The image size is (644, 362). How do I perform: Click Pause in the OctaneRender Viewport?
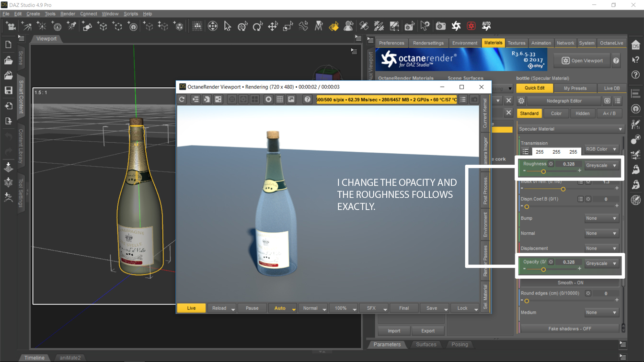[252, 308]
